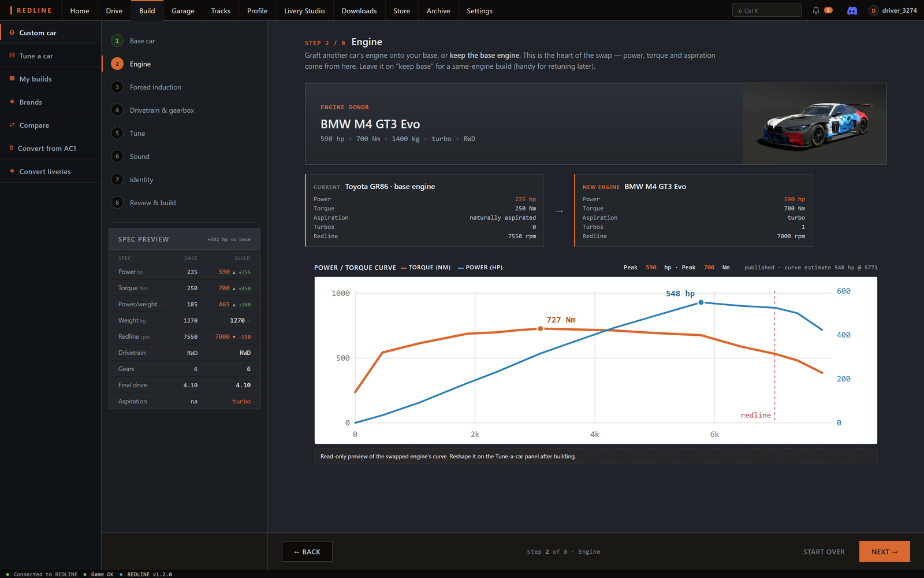The width and height of the screenshot is (924, 578).
Task: Open the notifications bell
Action: [815, 10]
